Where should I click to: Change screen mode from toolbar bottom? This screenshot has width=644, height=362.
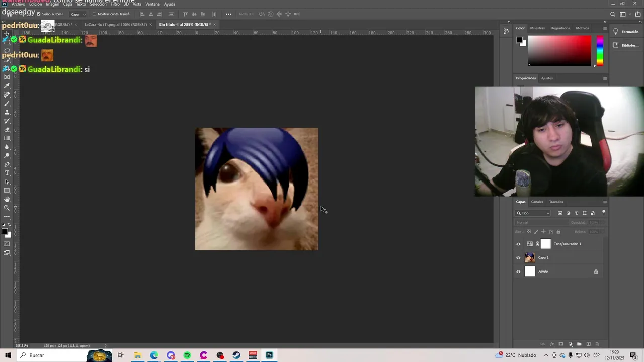click(x=7, y=253)
